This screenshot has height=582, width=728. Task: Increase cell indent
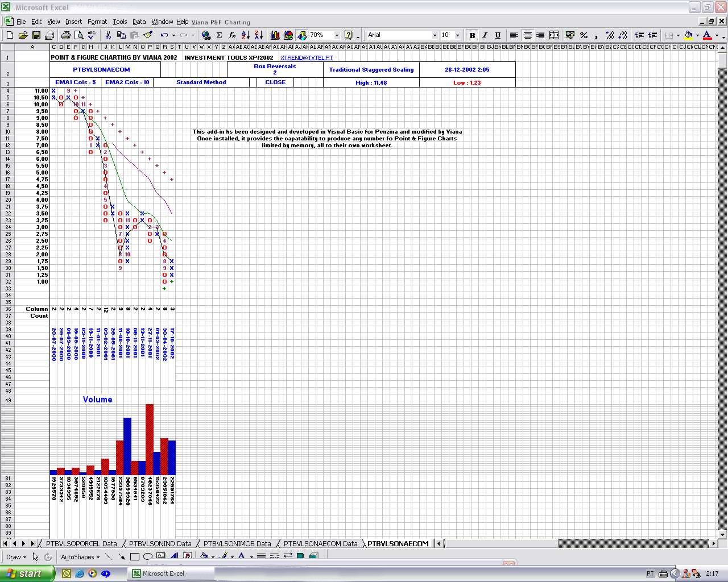652,35
